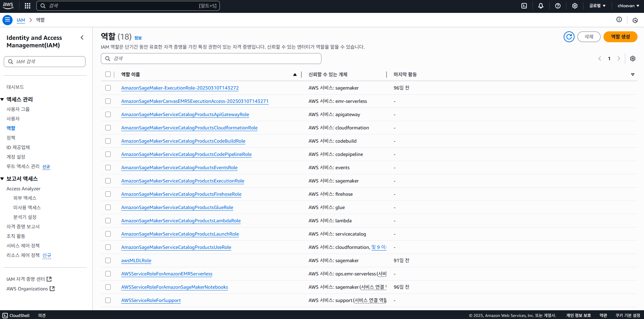Open 미사용 액세스 under Access Analyzer

[x=27, y=208]
